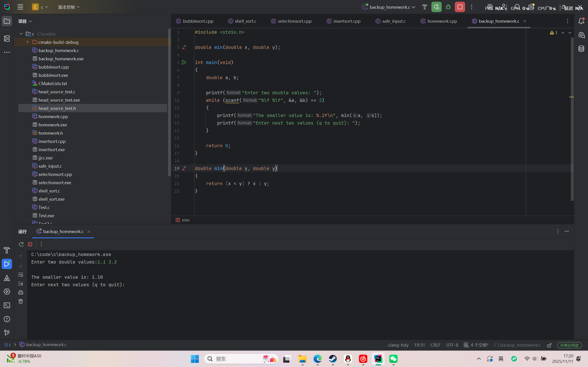Toggle soft-wrap in the run console
Image resolution: width=588 pixels, height=367 pixels.
pyautogui.click(x=21, y=275)
